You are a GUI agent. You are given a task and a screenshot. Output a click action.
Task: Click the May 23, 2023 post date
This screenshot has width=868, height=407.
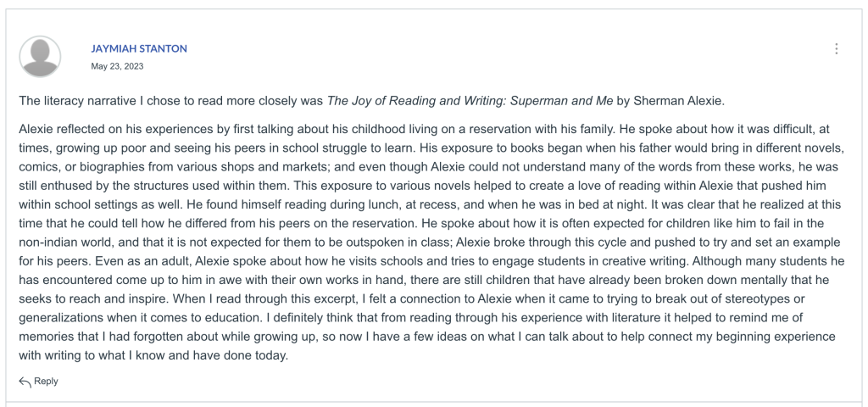[117, 66]
